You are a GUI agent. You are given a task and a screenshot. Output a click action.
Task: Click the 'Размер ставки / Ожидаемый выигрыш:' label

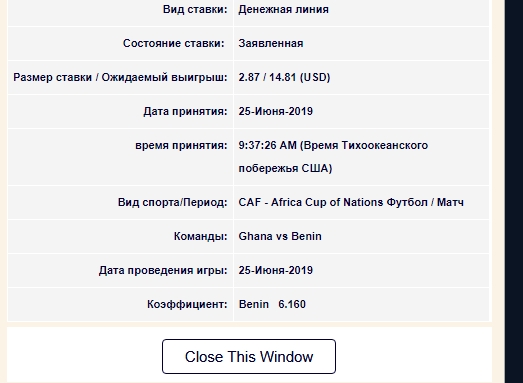click(120, 77)
